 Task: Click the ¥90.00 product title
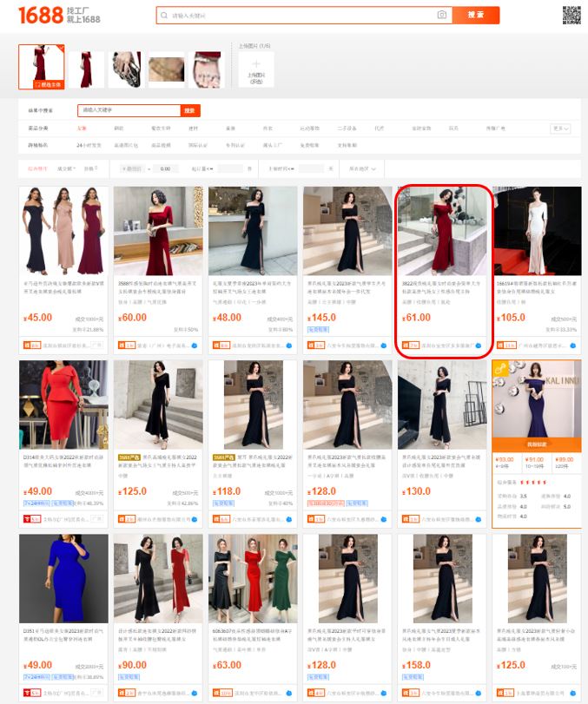158,635
